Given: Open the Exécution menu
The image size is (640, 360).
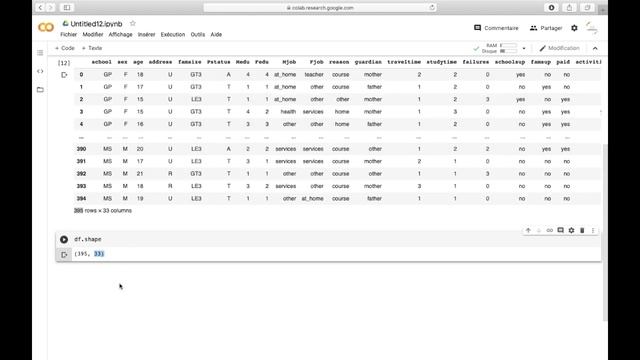Looking at the screenshot, I should coord(173,35).
